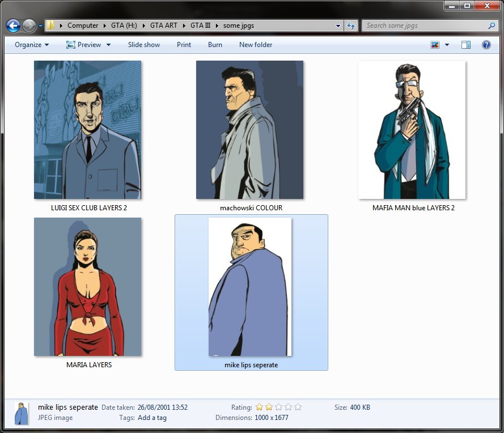This screenshot has height=433, width=504.
Task: Open the Organize menu
Action: 32,45
